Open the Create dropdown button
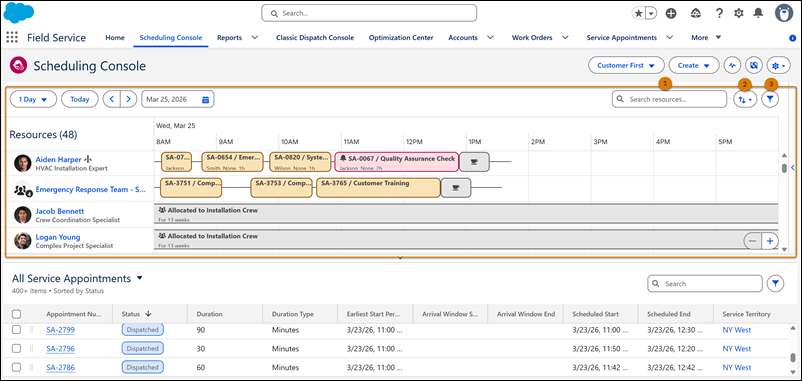The height and width of the screenshot is (381, 802). tap(694, 65)
